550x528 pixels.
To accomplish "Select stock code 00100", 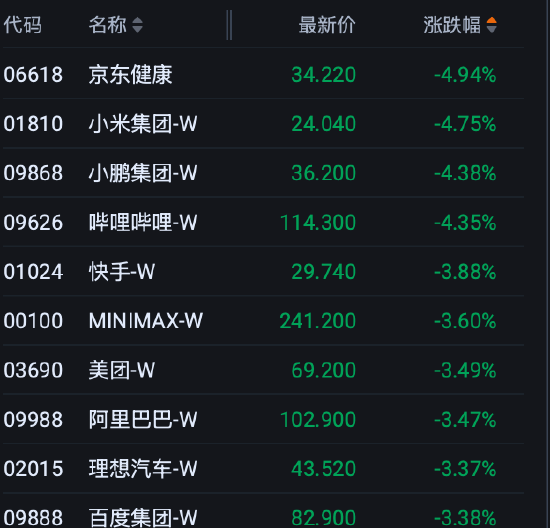I will click(33, 321).
